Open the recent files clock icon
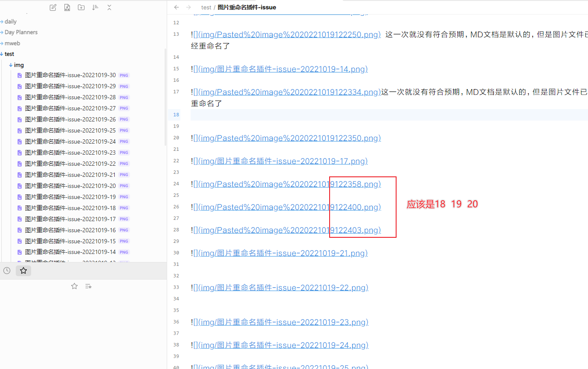The height and width of the screenshot is (369, 588). click(x=6, y=270)
